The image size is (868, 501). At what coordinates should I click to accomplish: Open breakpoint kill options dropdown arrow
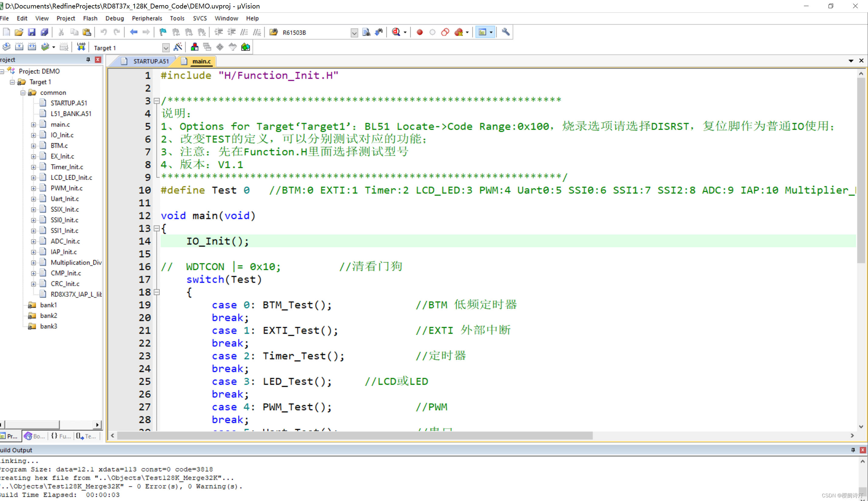click(467, 33)
